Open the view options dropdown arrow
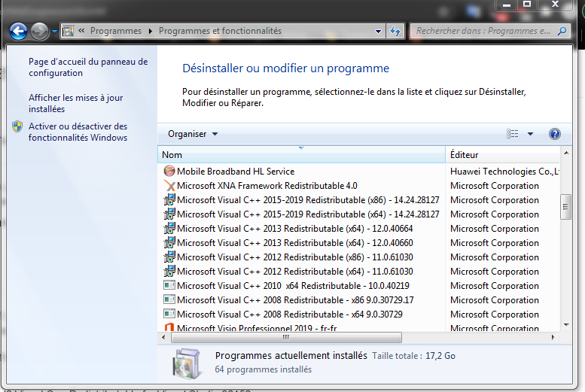585x392 pixels. 530,134
